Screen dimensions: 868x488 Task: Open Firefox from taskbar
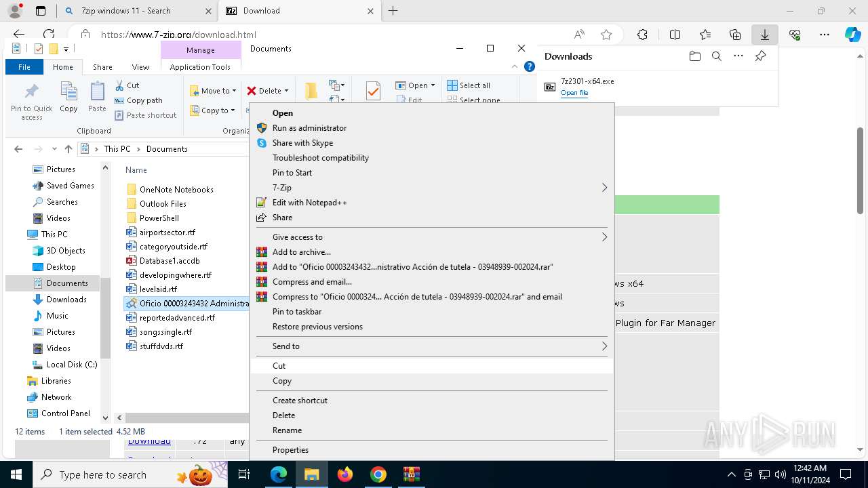pyautogui.click(x=345, y=474)
